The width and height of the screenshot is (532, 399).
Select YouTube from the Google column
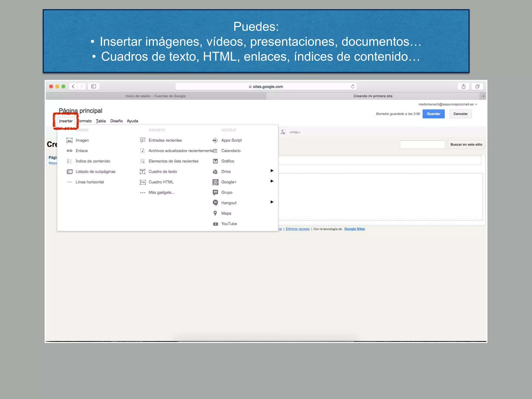point(229,224)
